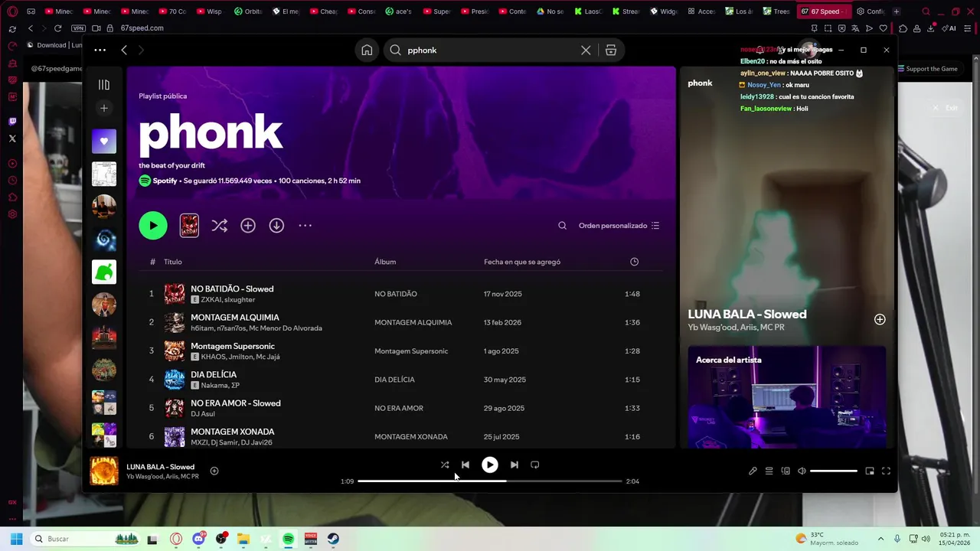Viewport: 980px width, 551px height.
Task: Switch to Orbita browser tab
Action: pos(248,11)
